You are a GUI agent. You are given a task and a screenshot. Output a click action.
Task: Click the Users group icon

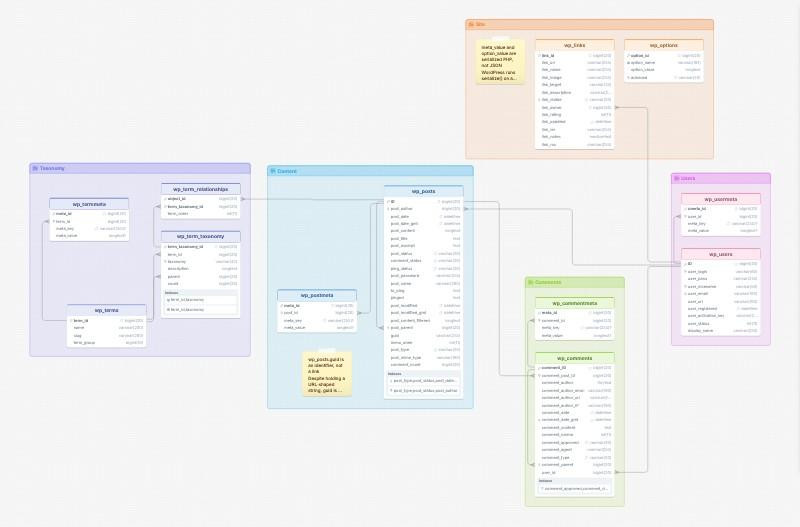[x=677, y=179]
